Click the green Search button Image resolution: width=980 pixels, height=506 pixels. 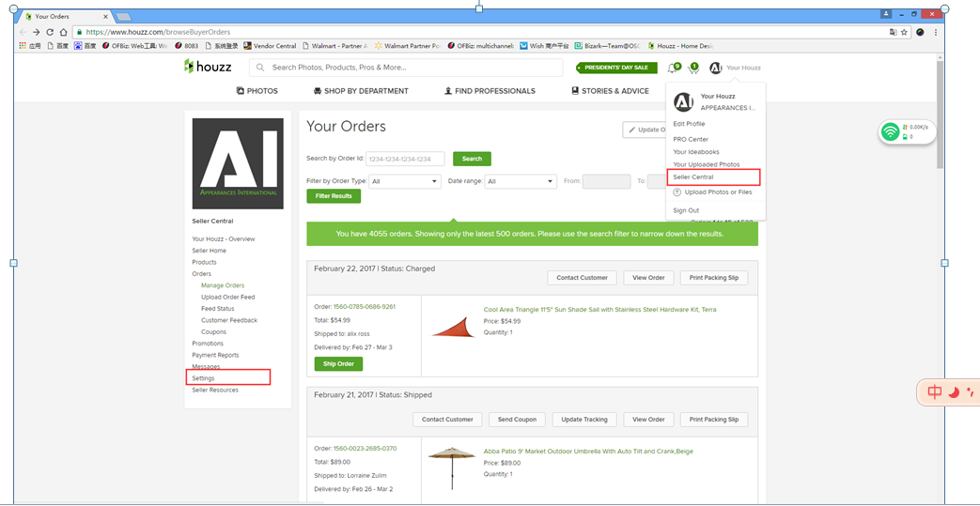click(x=472, y=159)
